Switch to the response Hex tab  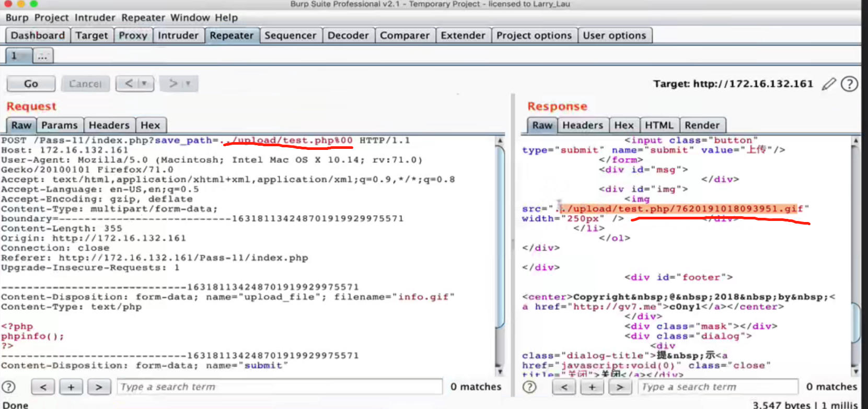point(624,125)
